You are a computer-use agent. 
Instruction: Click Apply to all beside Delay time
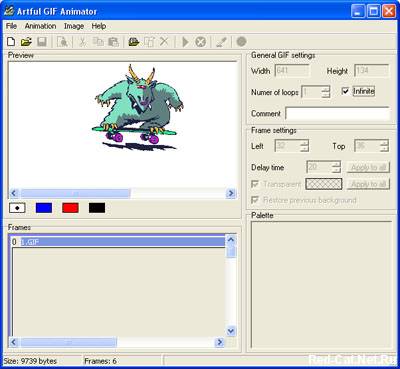368,167
